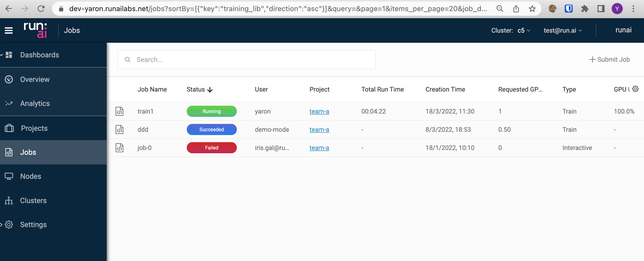Click the job-0 job file icon
Screen dimensions: 644x261
coord(120,148)
